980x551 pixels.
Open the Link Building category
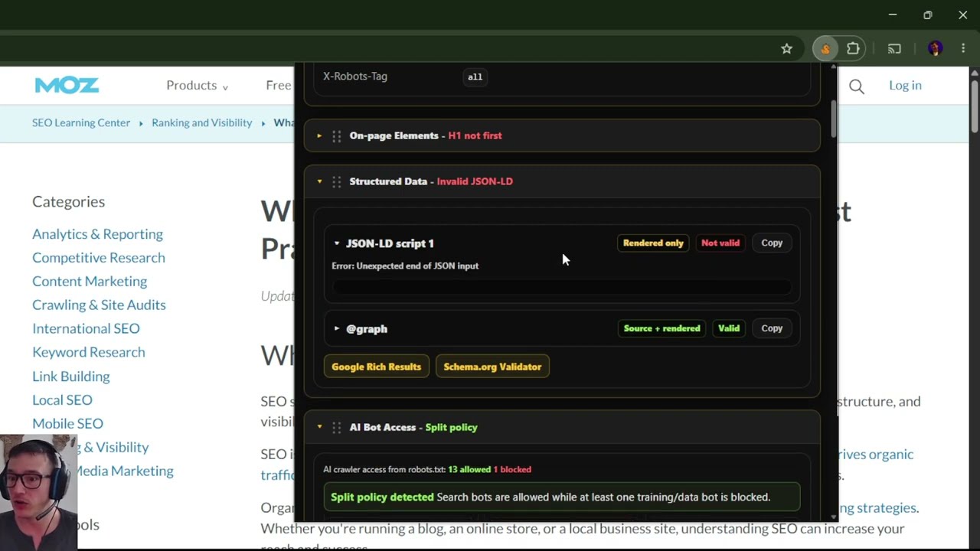(x=71, y=377)
